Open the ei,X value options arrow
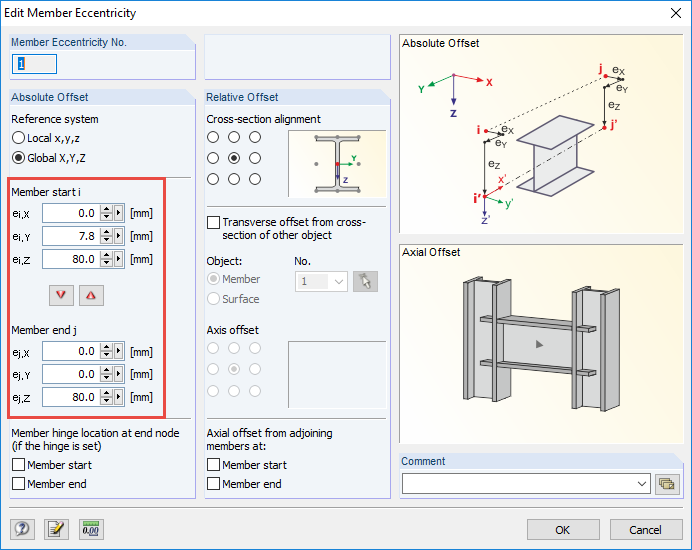The image size is (692, 550). click(x=118, y=213)
